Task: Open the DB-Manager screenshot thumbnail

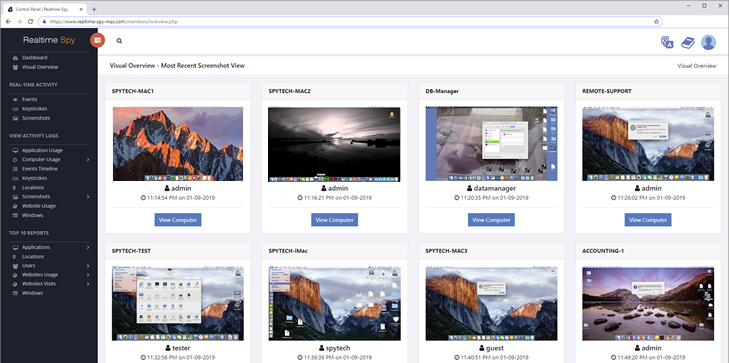Action: pos(491,144)
